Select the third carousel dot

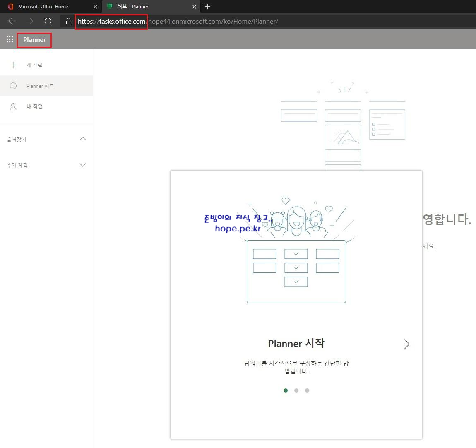coord(307,390)
